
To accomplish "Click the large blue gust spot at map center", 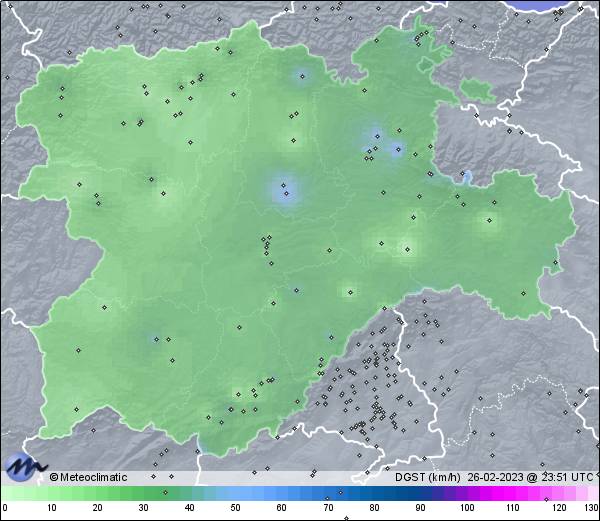I will (x=285, y=187).
